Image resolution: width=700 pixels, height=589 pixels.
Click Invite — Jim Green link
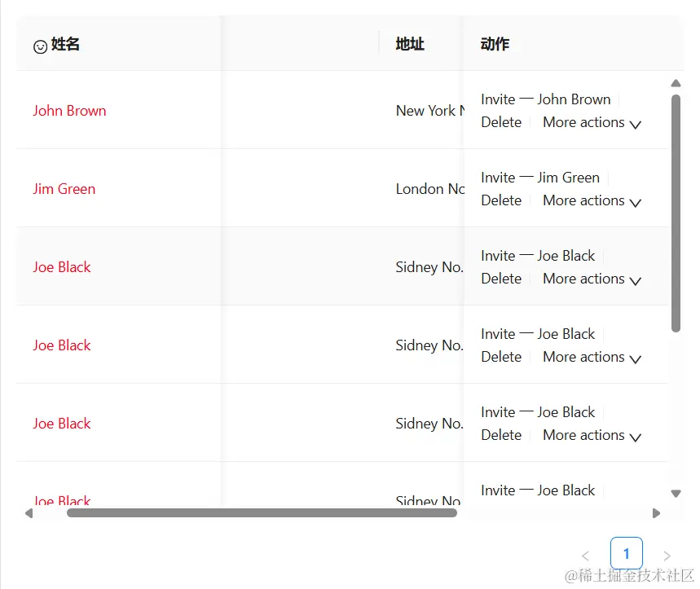tap(539, 178)
